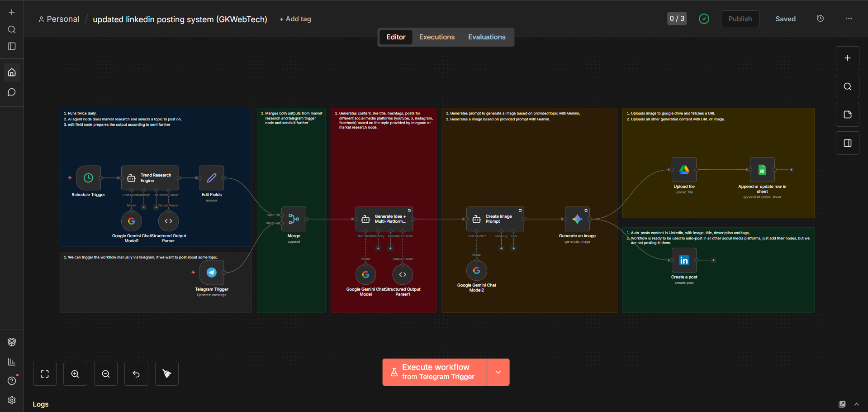Open workflow version history via clock icon
Image resolution: width=868 pixels, height=412 pixels.
(x=820, y=19)
